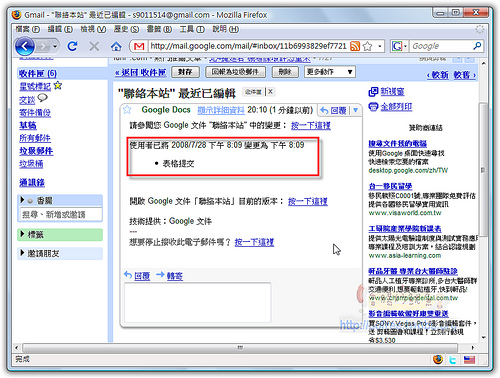
Task: Open the reply options dropdown arrow
Action: click(x=356, y=110)
